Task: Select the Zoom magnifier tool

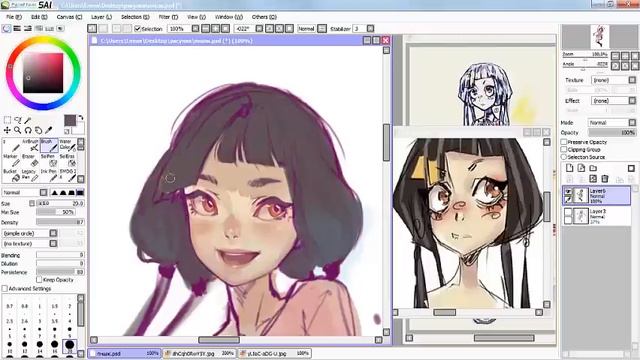Action: point(18,130)
